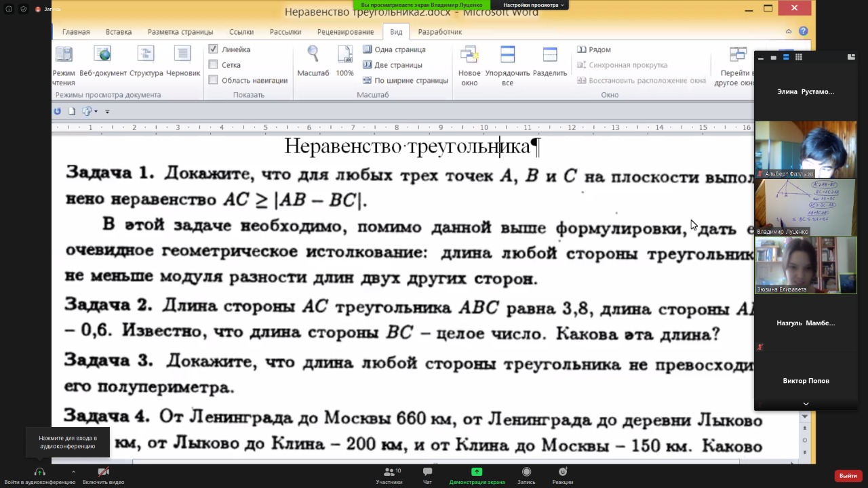Switch to the Вставка ribbon tab
This screenshot has height=488, width=868.
click(x=119, y=32)
